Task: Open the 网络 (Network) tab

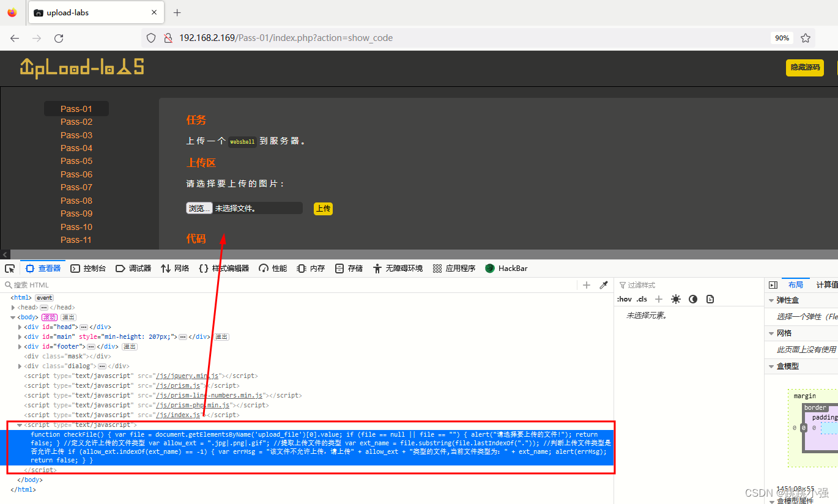Action: [175, 269]
